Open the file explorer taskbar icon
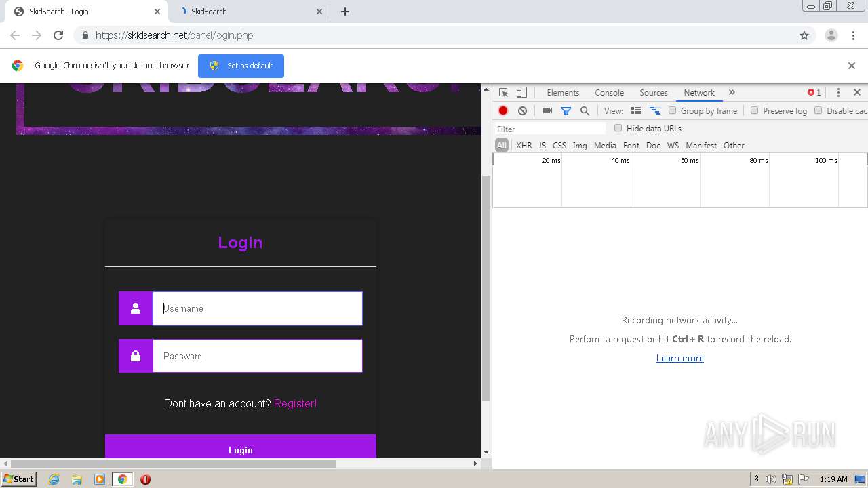This screenshot has width=868, height=488. (x=77, y=479)
